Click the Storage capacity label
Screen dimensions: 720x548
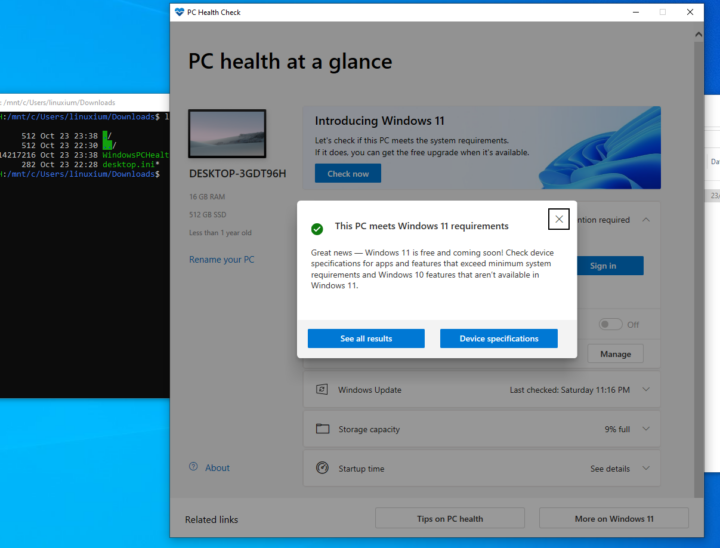(369, 429)
